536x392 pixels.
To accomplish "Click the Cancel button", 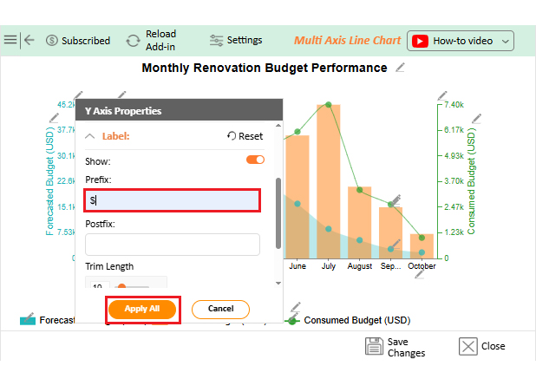I will pyautogui.click(x=220, y=309).
